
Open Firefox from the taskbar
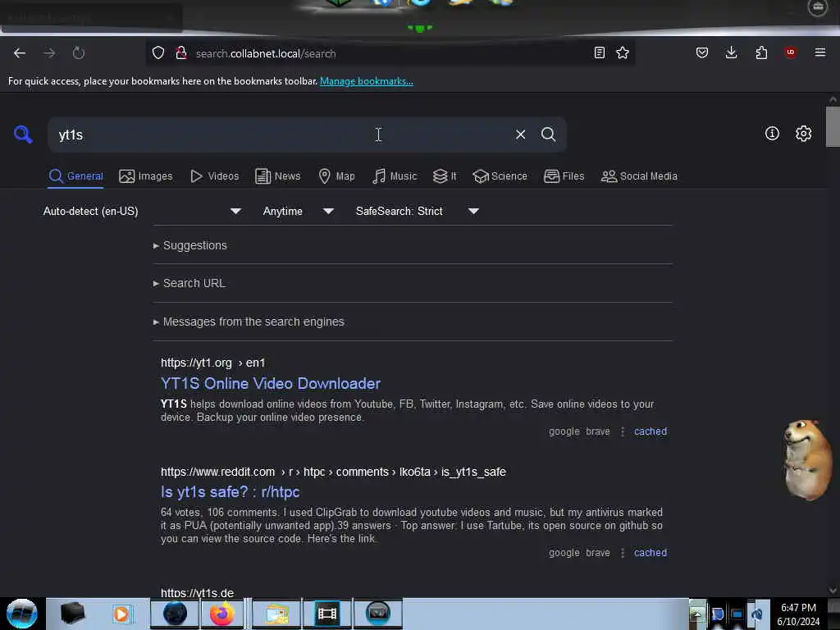click(221, 614)
